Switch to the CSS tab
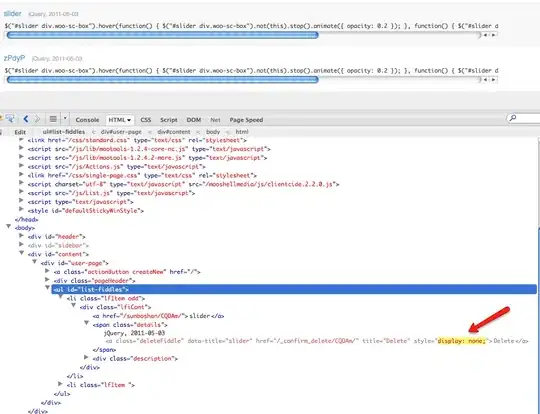The width and height of the screenshot is (540, 414). tap(146, 120)
